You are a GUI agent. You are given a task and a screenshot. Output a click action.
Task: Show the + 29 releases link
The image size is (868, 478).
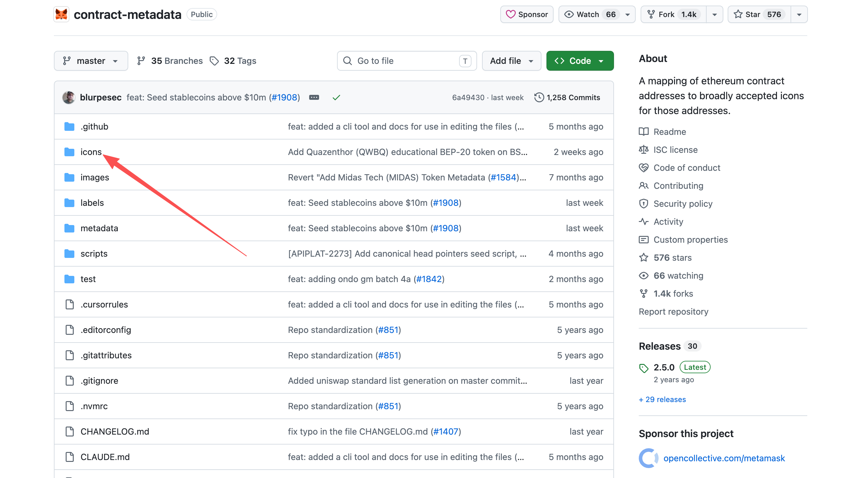[x=662, y=400]
